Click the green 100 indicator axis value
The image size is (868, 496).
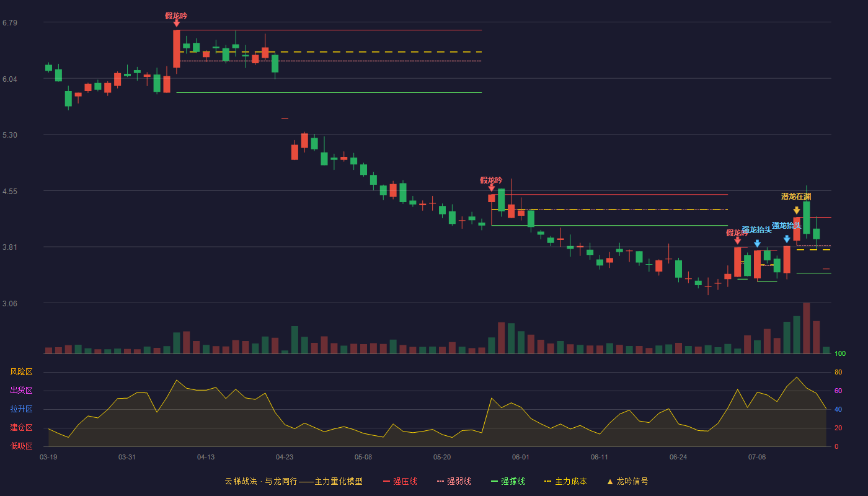pyautogui.click(x=840, y=354)
